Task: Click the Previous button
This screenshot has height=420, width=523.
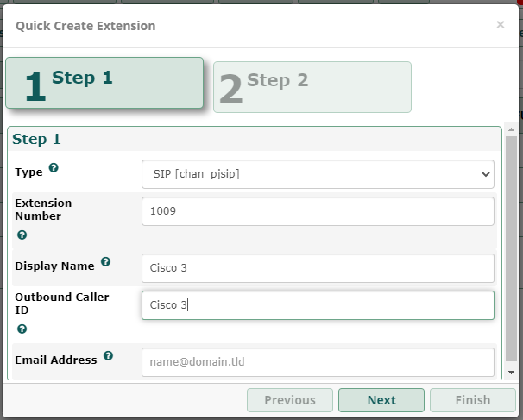Action: [x=290, y=400]
